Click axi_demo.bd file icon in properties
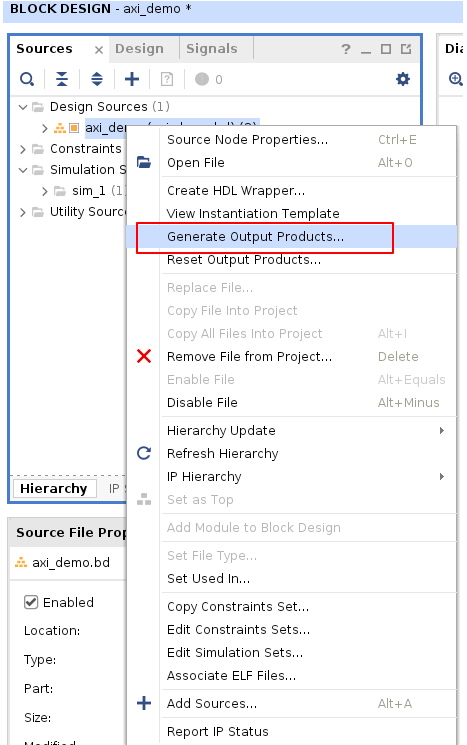The height and width of the screenshot is (745, 467). 21,563
